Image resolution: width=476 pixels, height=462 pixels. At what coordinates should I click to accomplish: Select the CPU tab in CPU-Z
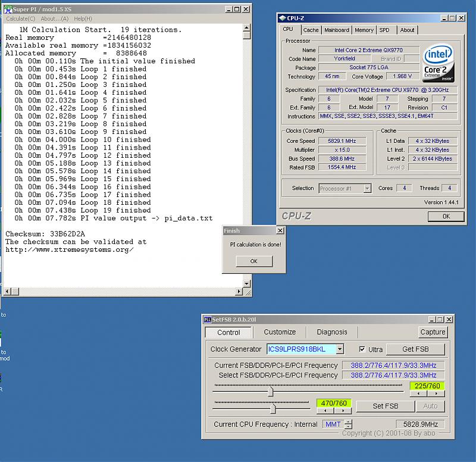pyautogui.click(x=288, y=29)
